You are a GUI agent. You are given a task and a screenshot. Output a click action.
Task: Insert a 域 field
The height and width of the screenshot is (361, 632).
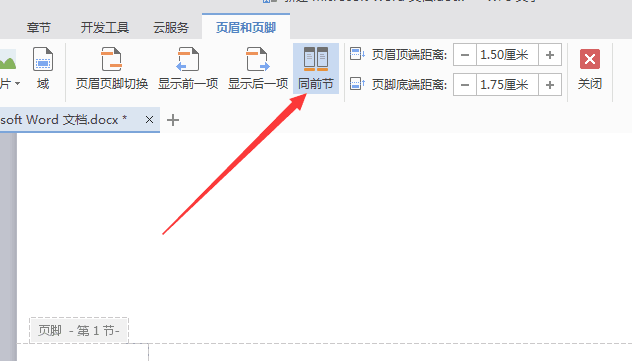pyautogui.click(x=43, y=68)
